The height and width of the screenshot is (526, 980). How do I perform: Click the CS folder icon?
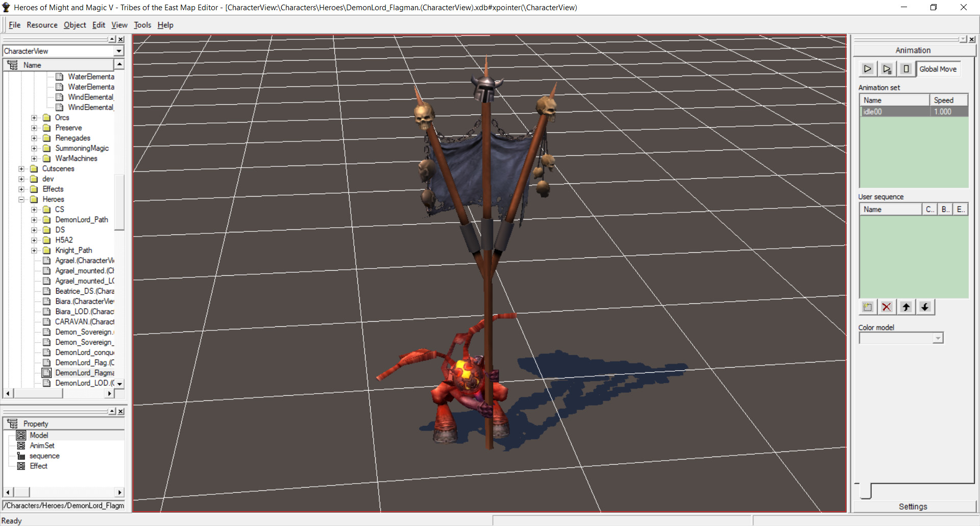47,209
